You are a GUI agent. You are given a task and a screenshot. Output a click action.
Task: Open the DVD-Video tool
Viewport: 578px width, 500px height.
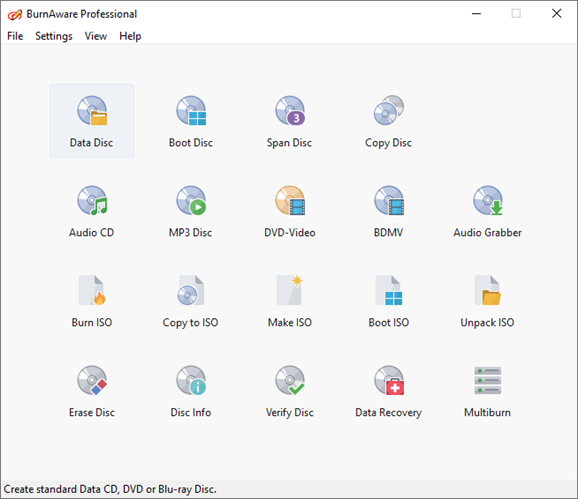click(290, 211)
